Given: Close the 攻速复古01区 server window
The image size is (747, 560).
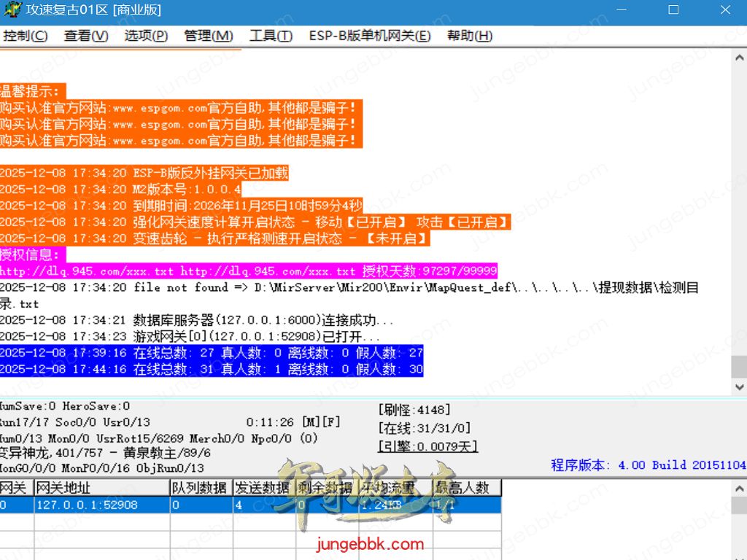Looking at the screenshot, I should [724, 10].
